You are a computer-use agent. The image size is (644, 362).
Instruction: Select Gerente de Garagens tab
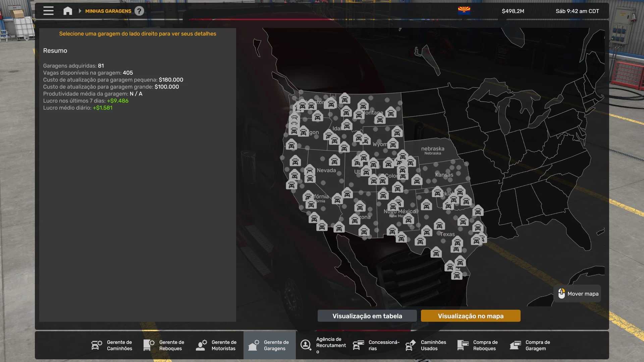(x=269, y=345)
